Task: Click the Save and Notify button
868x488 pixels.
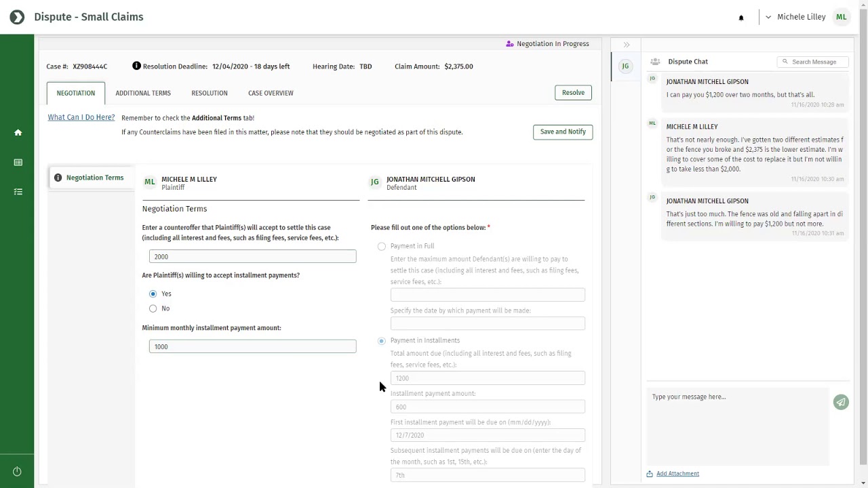Action: (563, 131)
